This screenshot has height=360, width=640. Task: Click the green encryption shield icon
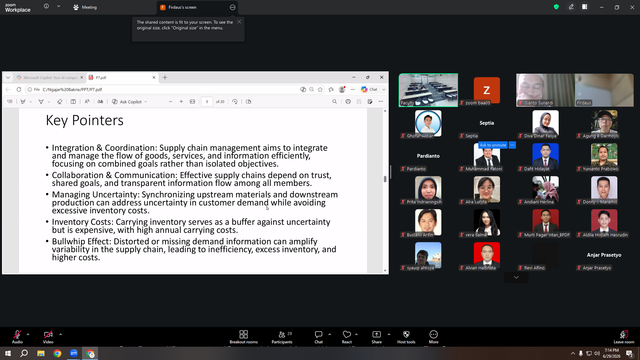pyautogui.click(x=556, y=7)
